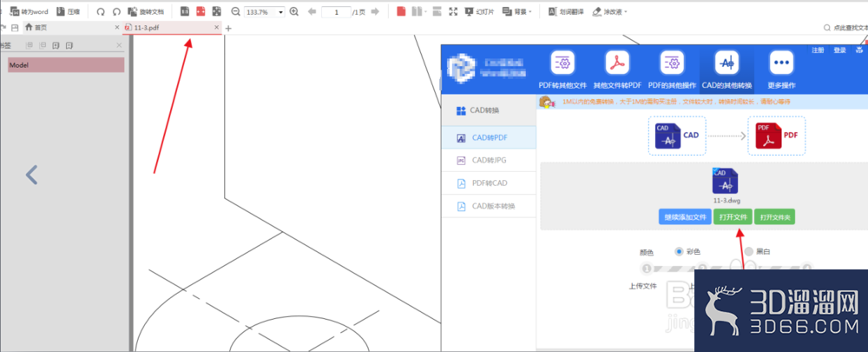Enter full screen mode icon
Screen dimensions: 868x352
[x=453, y=11]
